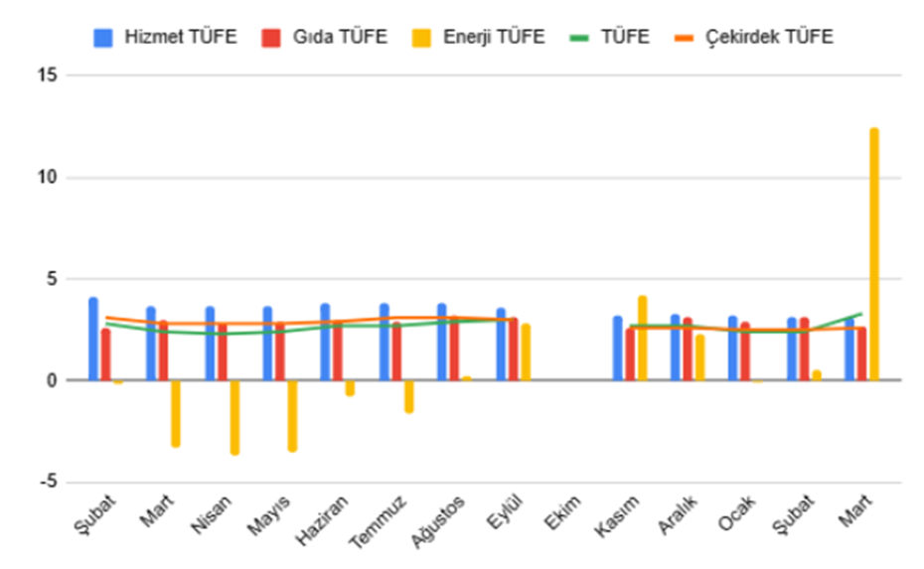Select the Enerji TÜFE legend label
This screenshot has height=569, width=924.
point(497,38)
